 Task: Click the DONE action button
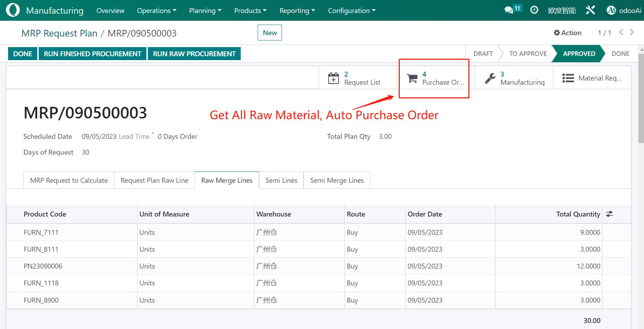[23, 54]
